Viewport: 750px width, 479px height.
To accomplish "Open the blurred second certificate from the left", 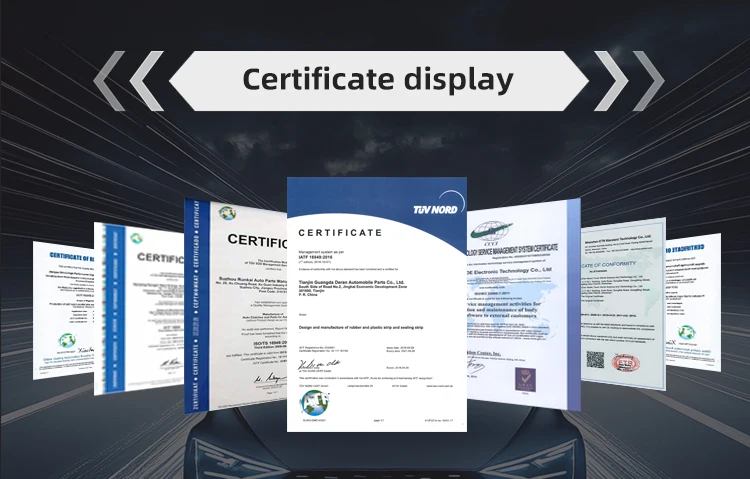I will pos(140,300).
